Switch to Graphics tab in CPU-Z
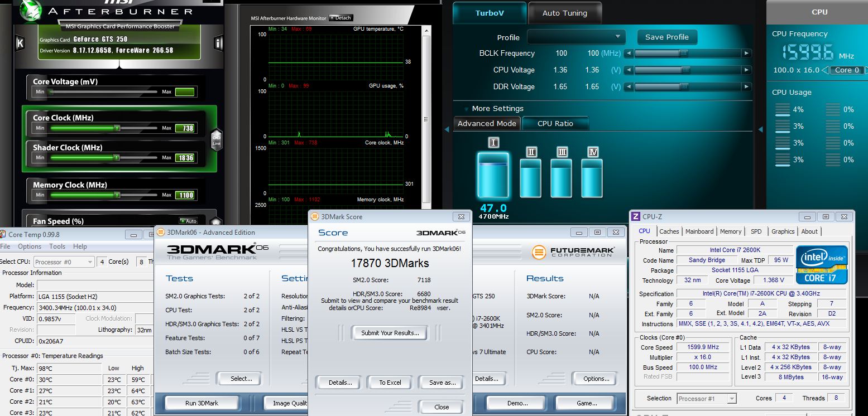The width and height of the screenshot is (868, 416). (x=783, y=231)
